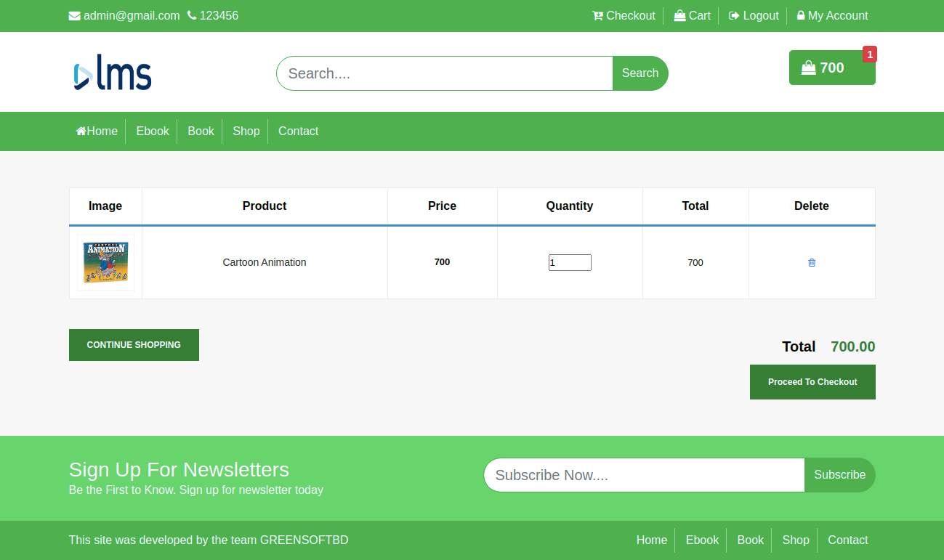
Task: Open cart via the green bag icon
Action: 808,67
